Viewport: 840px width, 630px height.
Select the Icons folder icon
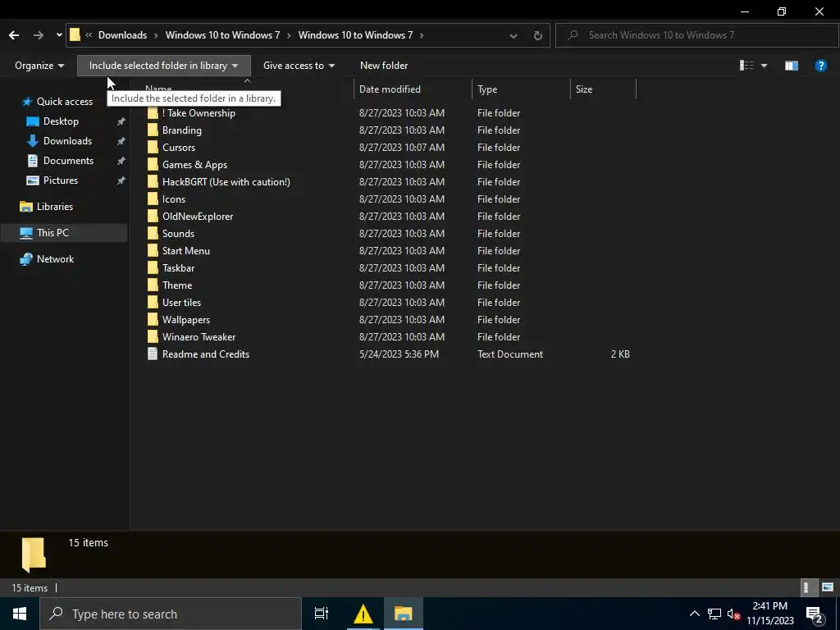153,199
